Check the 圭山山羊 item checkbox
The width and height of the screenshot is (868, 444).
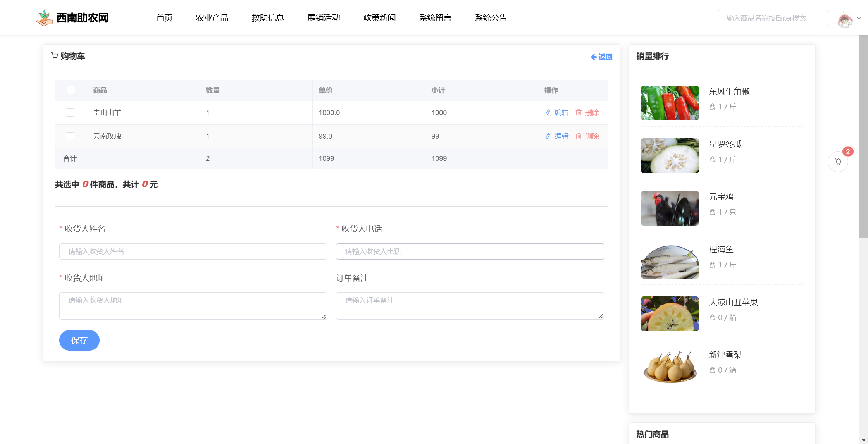[x=70, y=113]
